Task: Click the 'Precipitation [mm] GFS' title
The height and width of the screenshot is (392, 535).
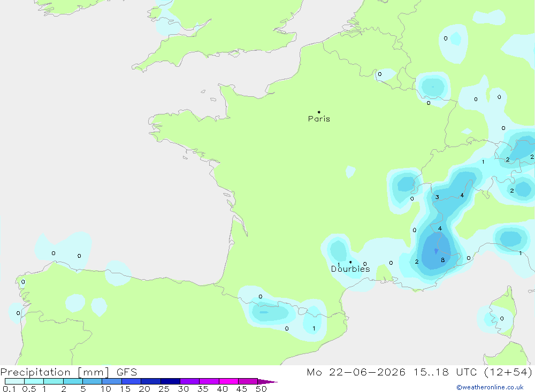Action: (68, 372)
